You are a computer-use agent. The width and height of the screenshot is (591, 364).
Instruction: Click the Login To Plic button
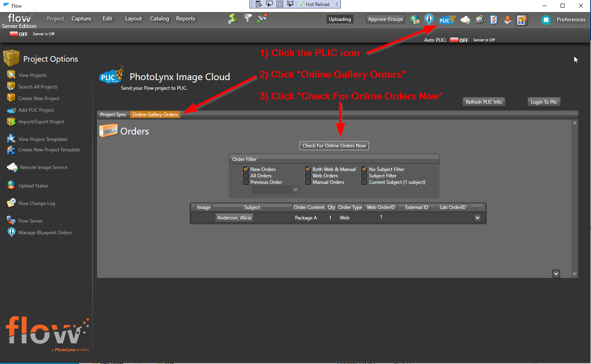coord(544,102)
